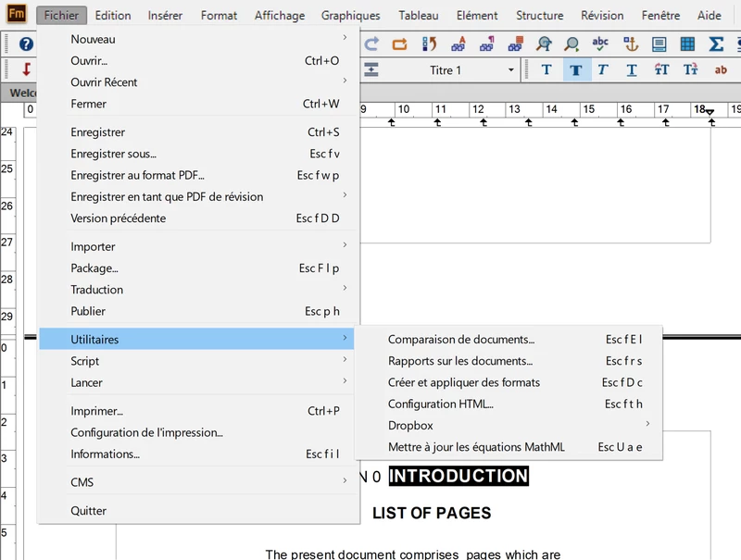Click the red down-arrow icon in the second toolbar
Screen dimensions: 741x560
pyautogui.click(x=27, y=69)
